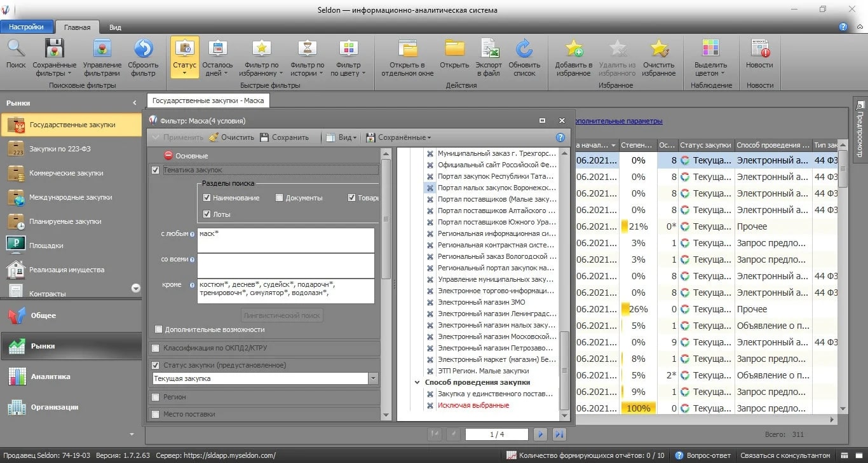Click the page number 1 / 4 field

point(497,434)
